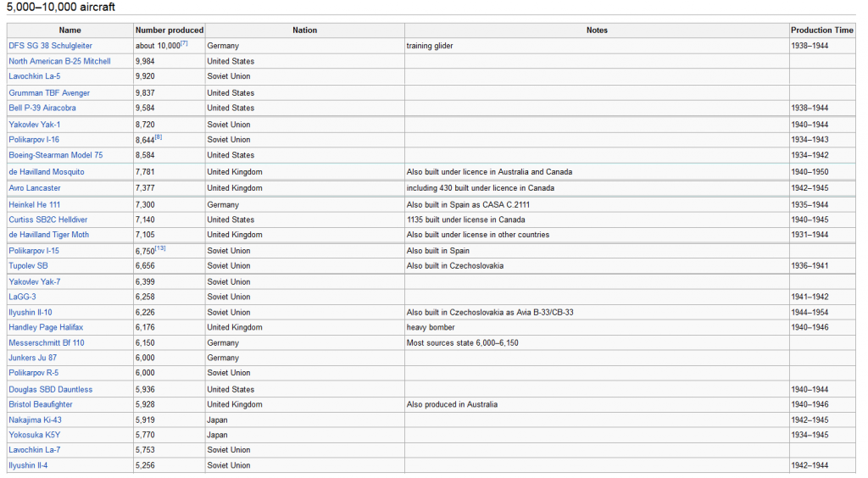This screenshot has width=868, height=478.
Task: Click note 'Also built in Czechoslovakia as Avia B-33/CB-33'
Action: 490,313
